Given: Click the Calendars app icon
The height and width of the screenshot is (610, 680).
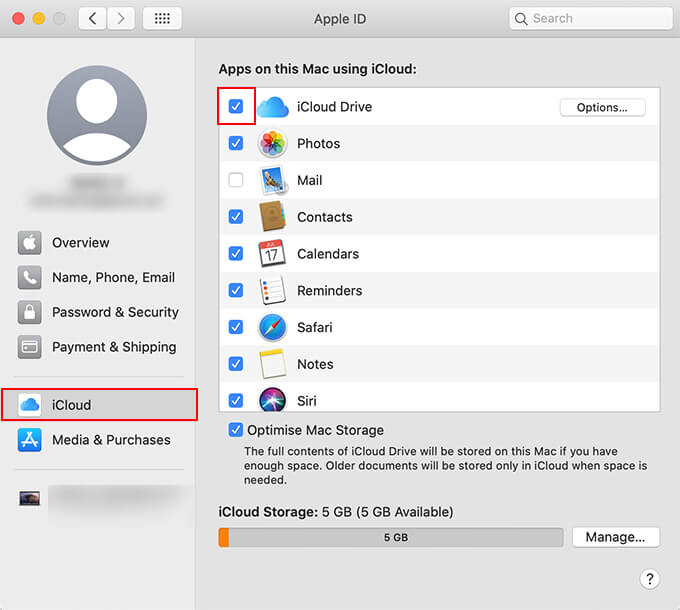Looking at the screenshot, I should tap(273, 254).
